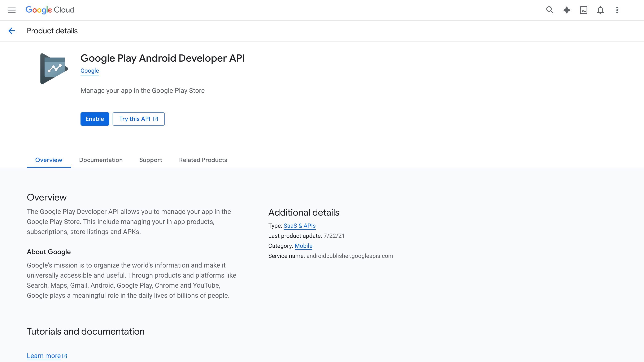Click the Additional details heading

(x=304, y=212)
